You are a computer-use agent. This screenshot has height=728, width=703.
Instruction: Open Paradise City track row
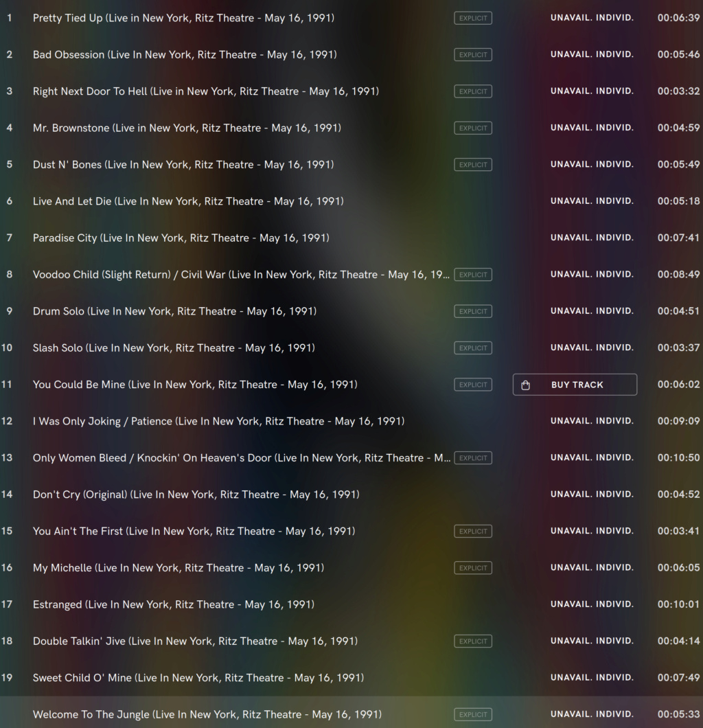[x=351, y=238]
